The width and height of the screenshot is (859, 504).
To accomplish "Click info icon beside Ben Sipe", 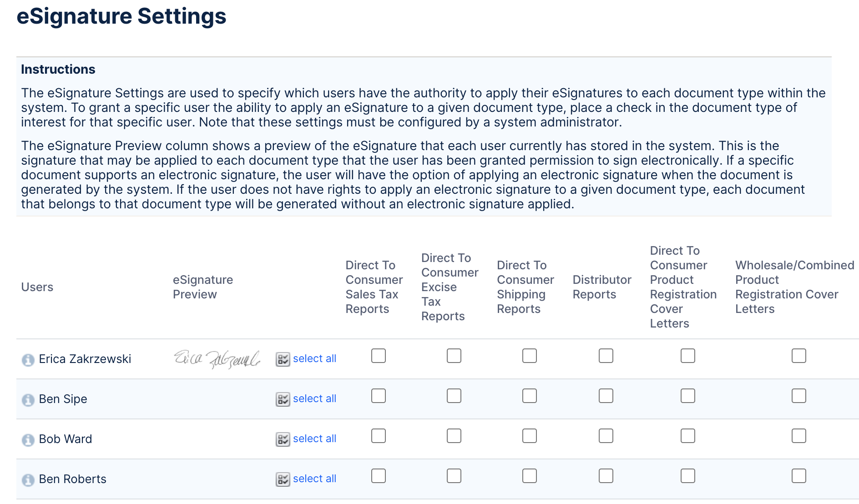I will click(x=28, y=400).
